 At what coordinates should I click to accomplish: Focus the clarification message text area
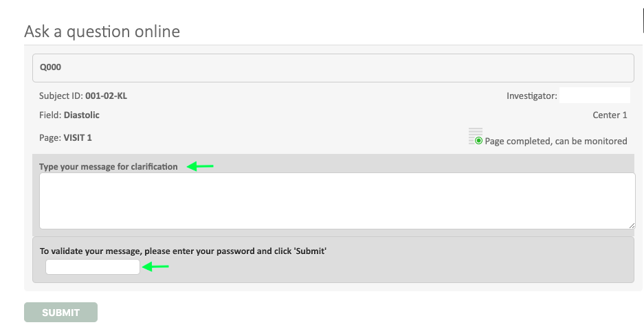pyautogui.click(x=337, y=201)
